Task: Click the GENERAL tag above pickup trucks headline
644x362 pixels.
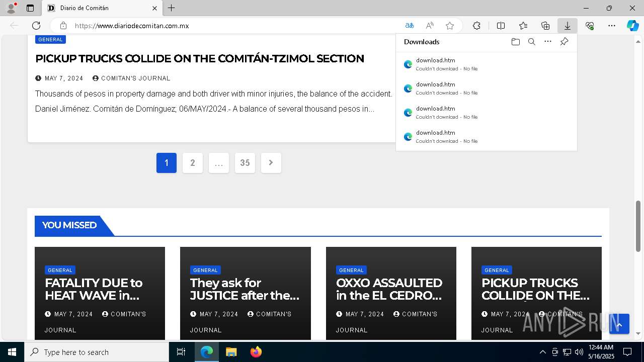Action: click(50, 39)
